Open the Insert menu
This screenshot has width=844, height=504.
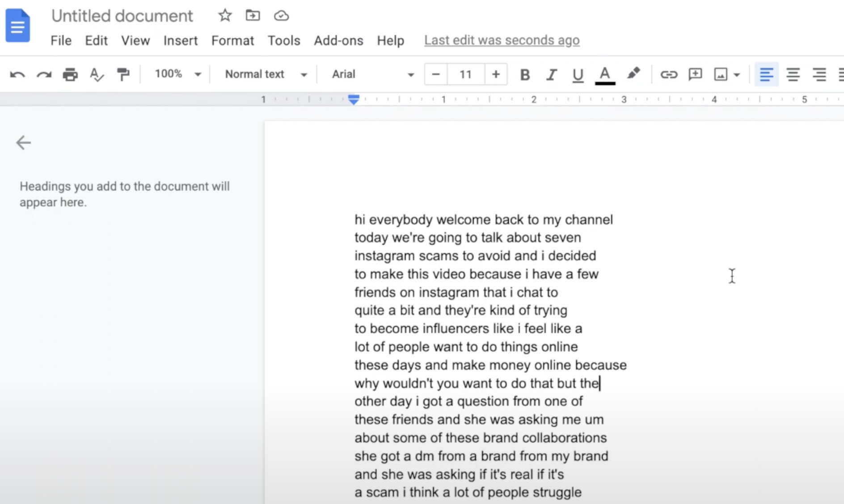[180, 41]
